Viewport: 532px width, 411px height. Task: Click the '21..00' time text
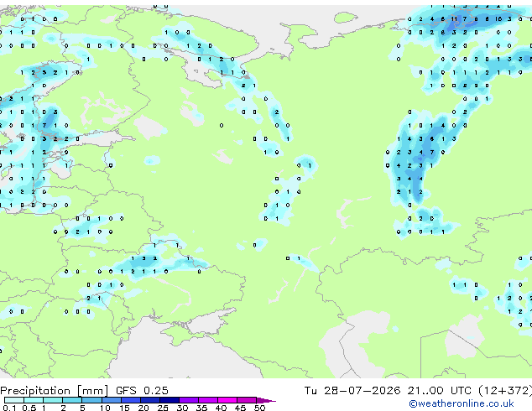tap(425, 390)
